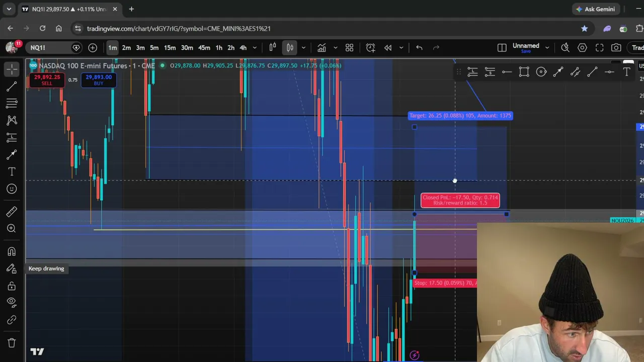Select the ruler measure tool

[12, 212]
